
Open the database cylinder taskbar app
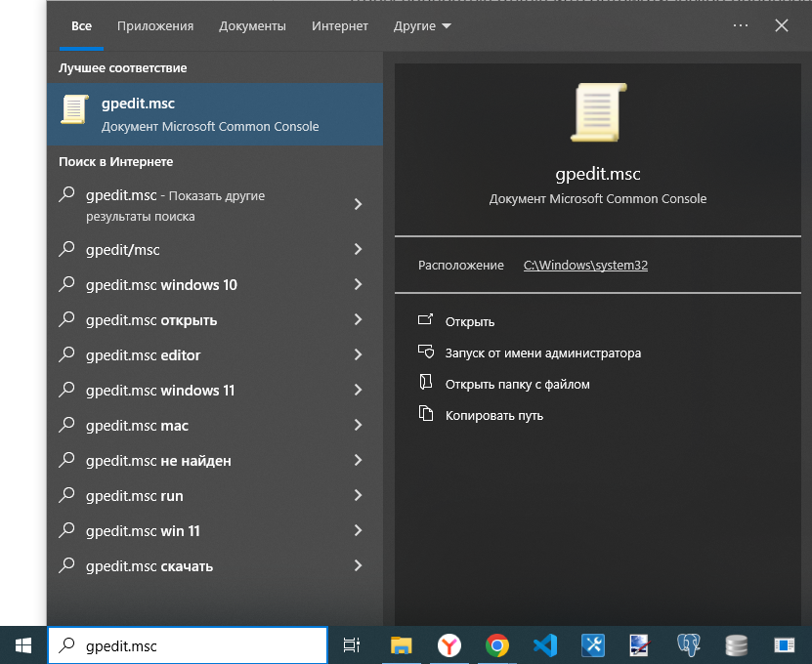coord(737,645)
